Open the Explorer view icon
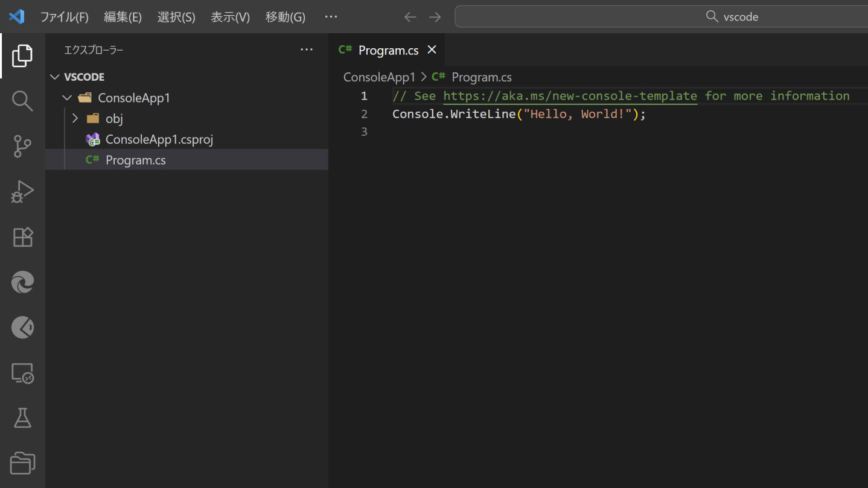Image resolution: width=868 pixels, height=488 pixels. (22, 55)
